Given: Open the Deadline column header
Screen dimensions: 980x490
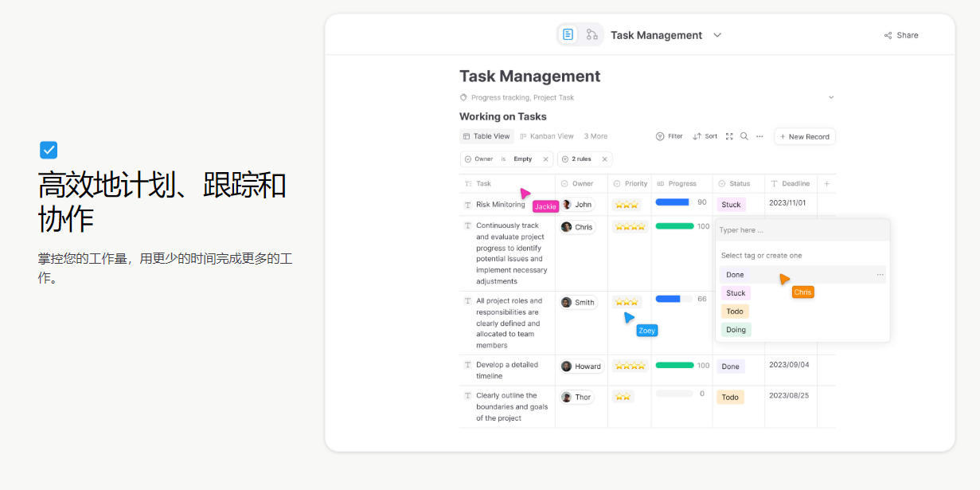Looking at the screenshot, I should (791, 183).
